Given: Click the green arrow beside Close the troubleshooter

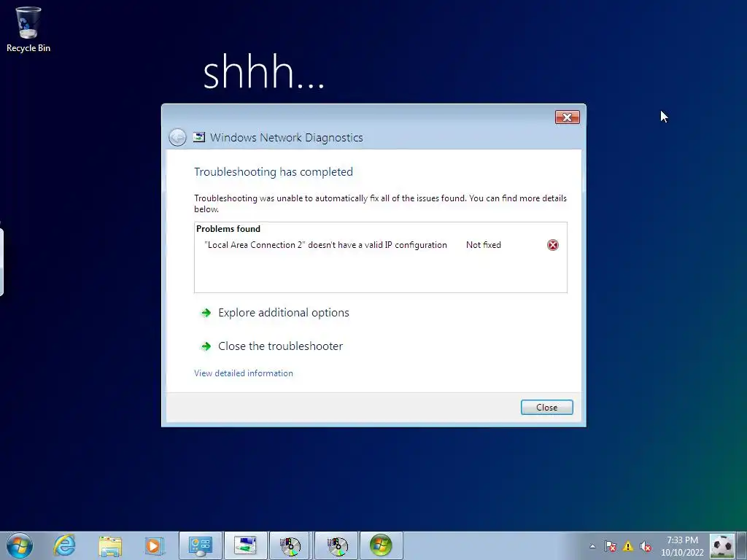Looking at the screenshot, I should [206, 346].
